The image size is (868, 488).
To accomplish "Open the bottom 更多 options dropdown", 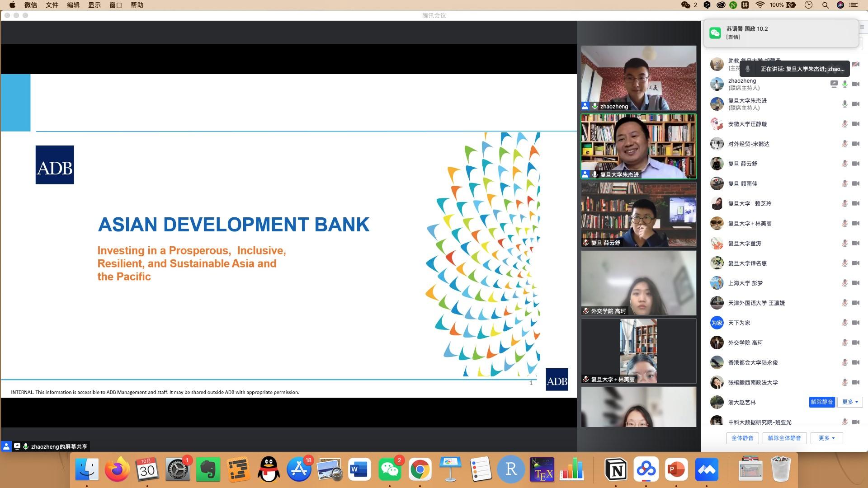I will 826,438.
